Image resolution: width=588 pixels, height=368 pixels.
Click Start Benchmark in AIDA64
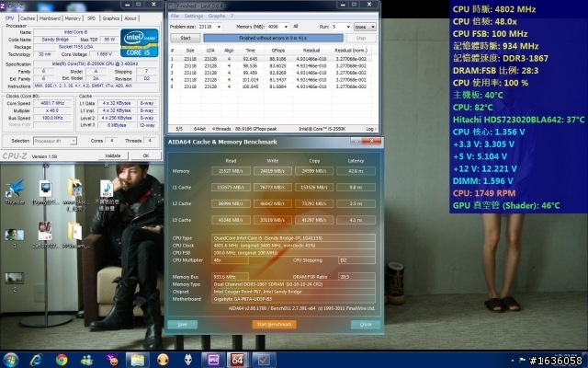tap(274, 324)
